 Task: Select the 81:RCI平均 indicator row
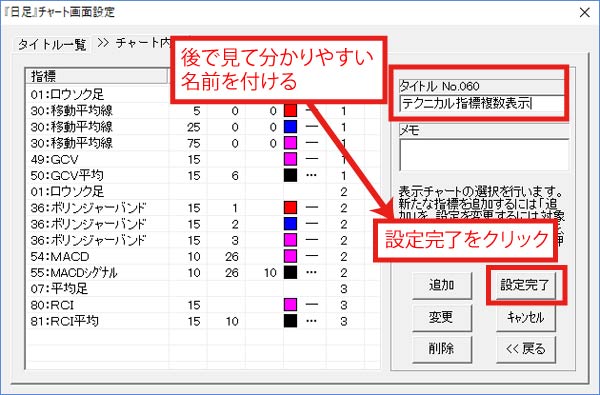(x=203, y=321)
